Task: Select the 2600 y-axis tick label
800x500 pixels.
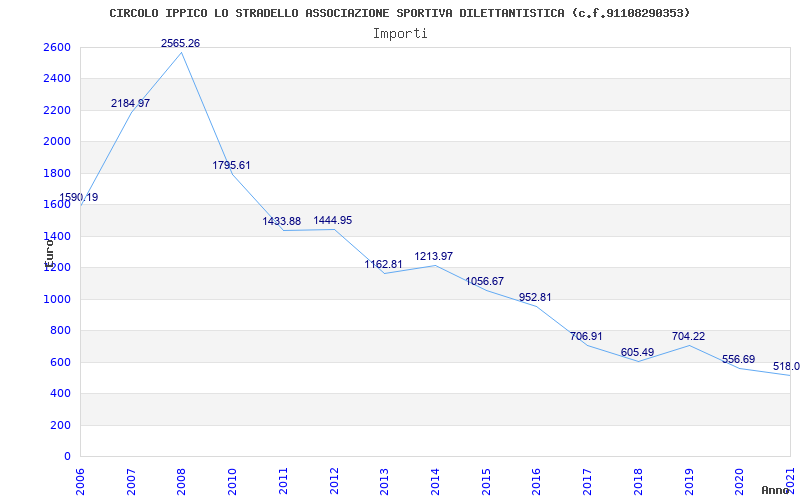Action: 57,47
